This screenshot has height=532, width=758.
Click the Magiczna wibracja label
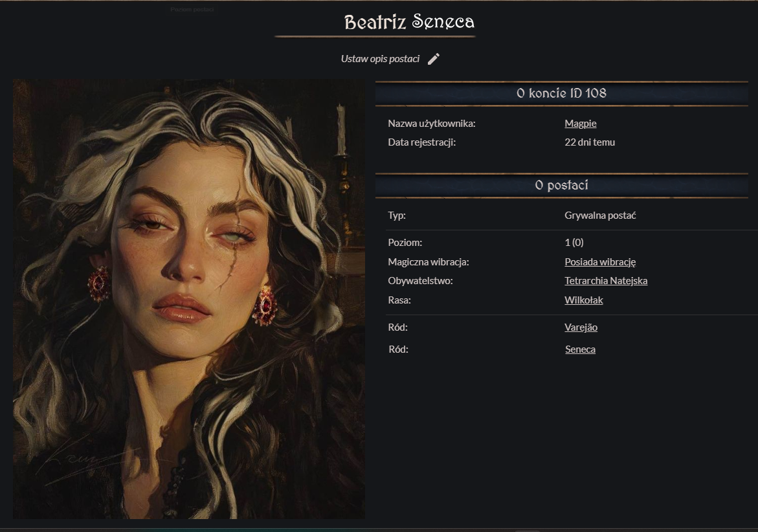coord(429,262)
